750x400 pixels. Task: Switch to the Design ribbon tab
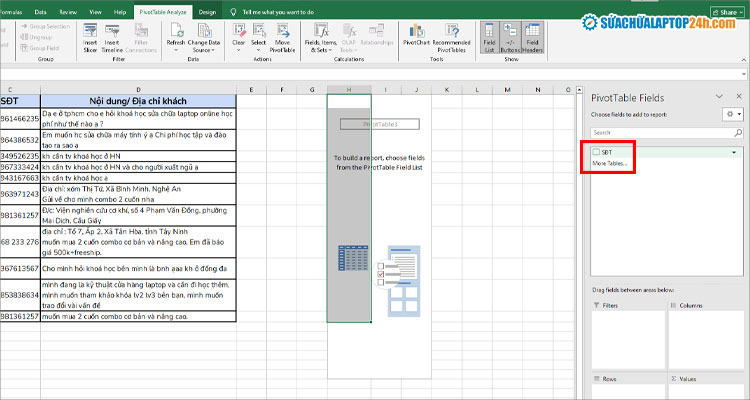tap(207, 11)
